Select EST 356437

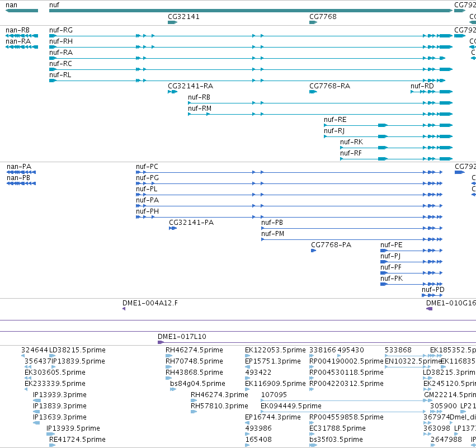[x=37, y=361]
